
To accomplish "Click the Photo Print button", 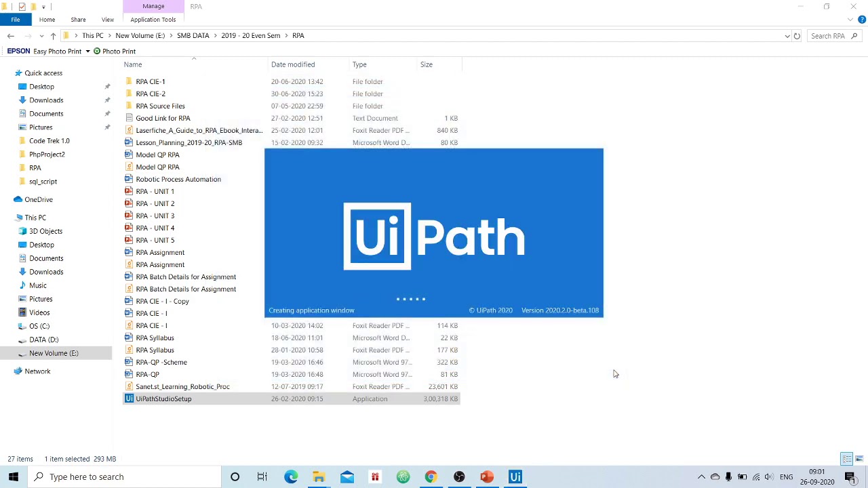I will click(x=115, y=52).
